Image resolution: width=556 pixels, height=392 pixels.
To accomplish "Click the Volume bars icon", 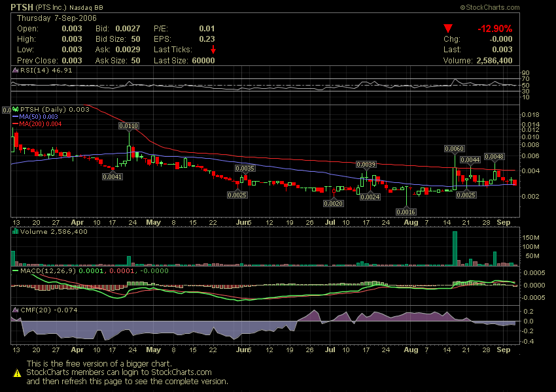I will pyautogui.click(x=15, y=231).
